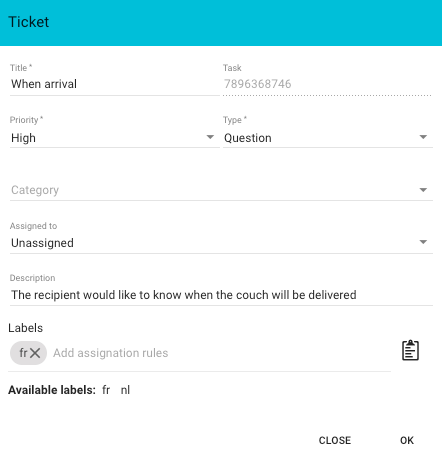
Task: Click the Type dropdown arrow
Action: click(423, 137)
